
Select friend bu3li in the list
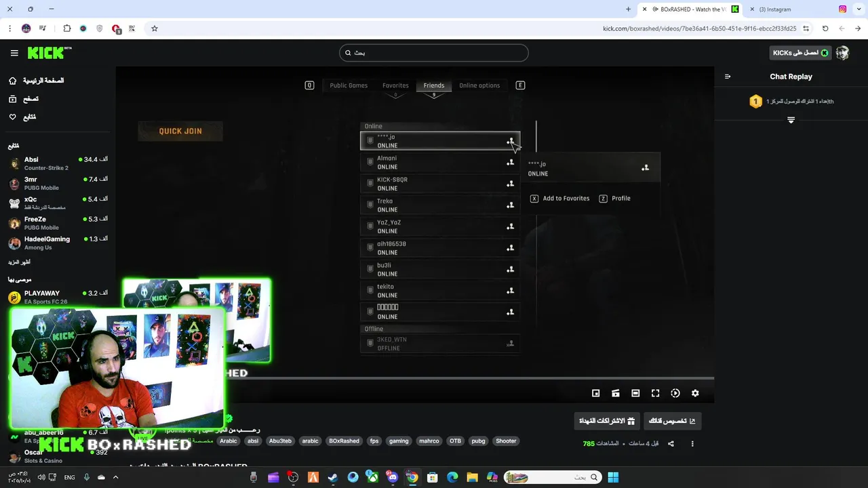coord(440,270)
